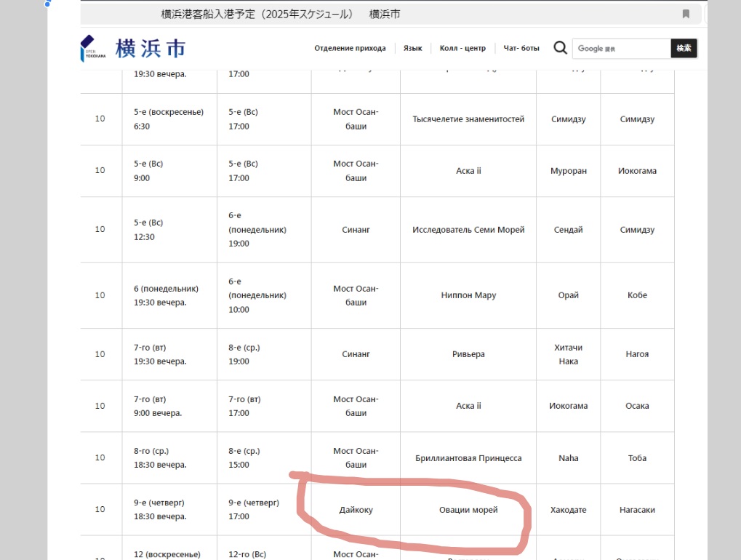The height and width of the screenshot is (560, 741).
Task: Select ship name Бриллиантовая Принцесса
Action: pos(468,458)
